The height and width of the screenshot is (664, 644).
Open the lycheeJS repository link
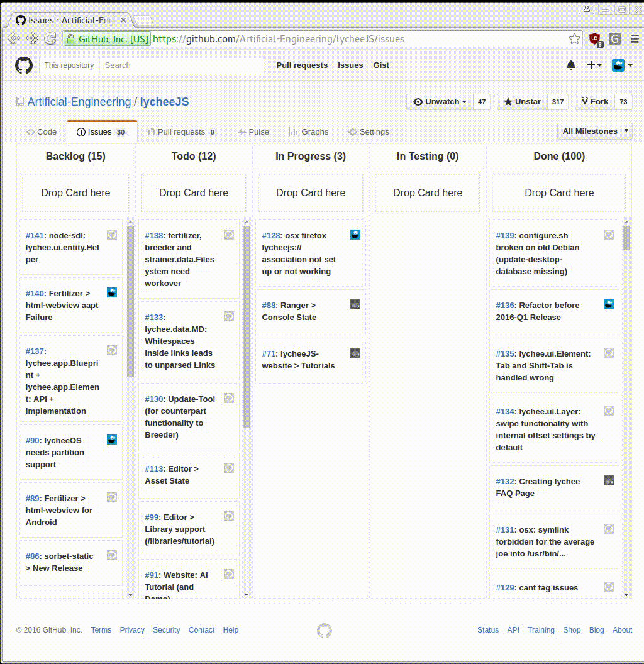coord(164,102)
